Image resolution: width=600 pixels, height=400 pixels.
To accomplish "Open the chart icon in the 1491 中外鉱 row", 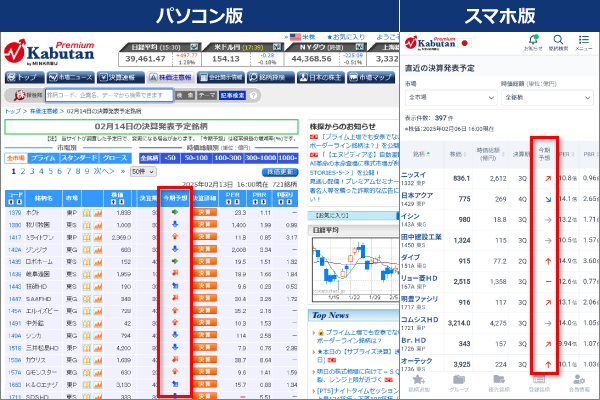I will [x=98, y=323].
